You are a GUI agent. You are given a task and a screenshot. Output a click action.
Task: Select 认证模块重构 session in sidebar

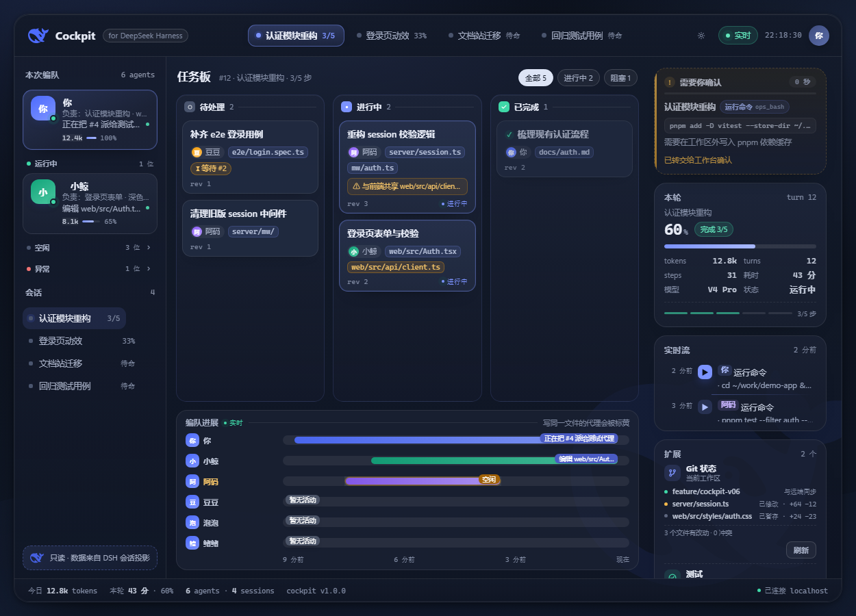[x=75, y=318]
